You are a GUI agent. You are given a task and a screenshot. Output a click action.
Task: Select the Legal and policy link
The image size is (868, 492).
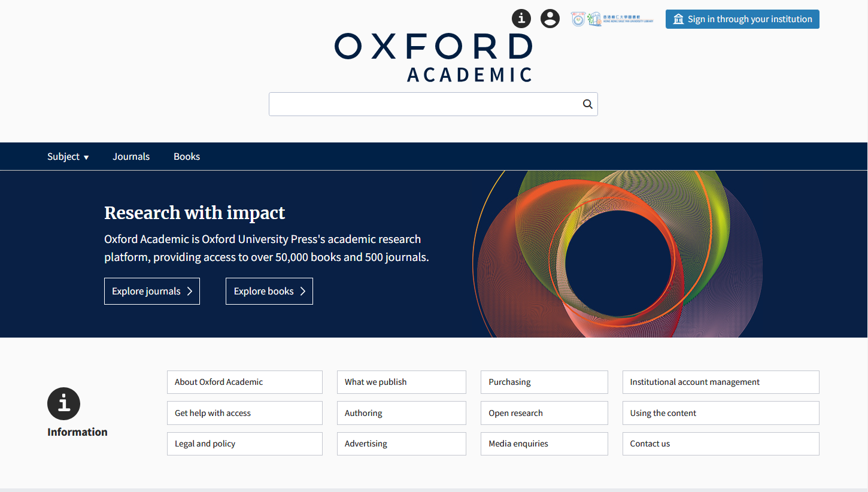coord(244,444)
